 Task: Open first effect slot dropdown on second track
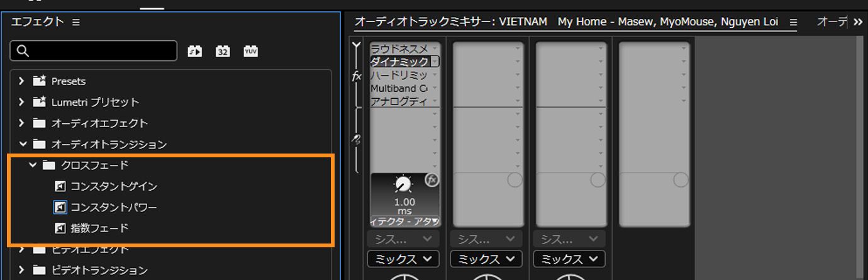coord(518,48)
